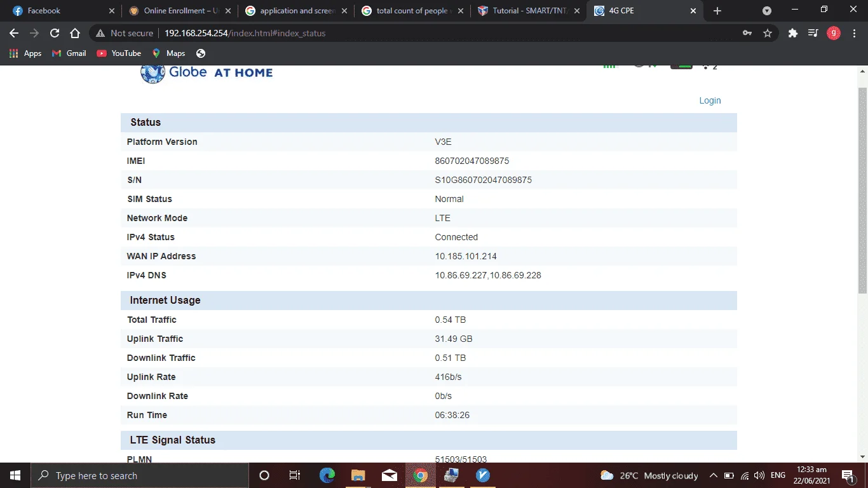Select the 4G CPE tab
868x488 pixels.
[645, 11]
